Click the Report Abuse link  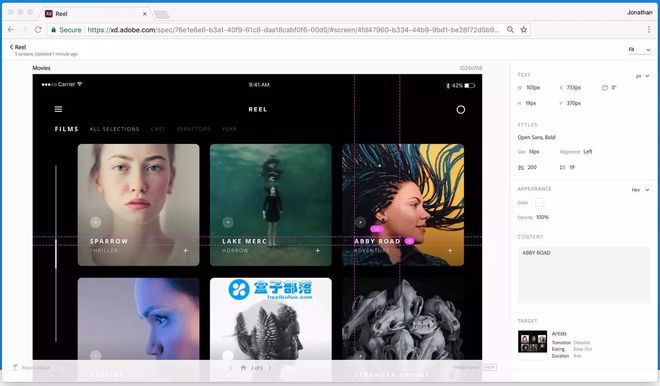click(x=36, y=367)
